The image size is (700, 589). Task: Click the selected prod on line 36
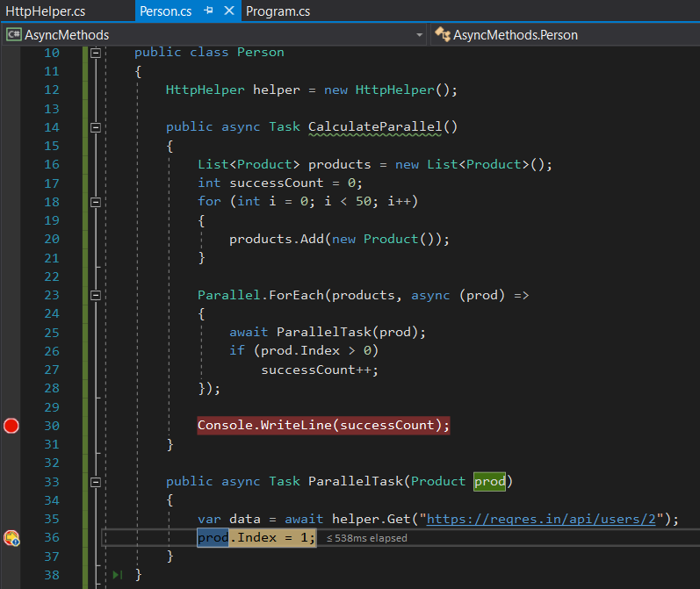pos(213,537)
